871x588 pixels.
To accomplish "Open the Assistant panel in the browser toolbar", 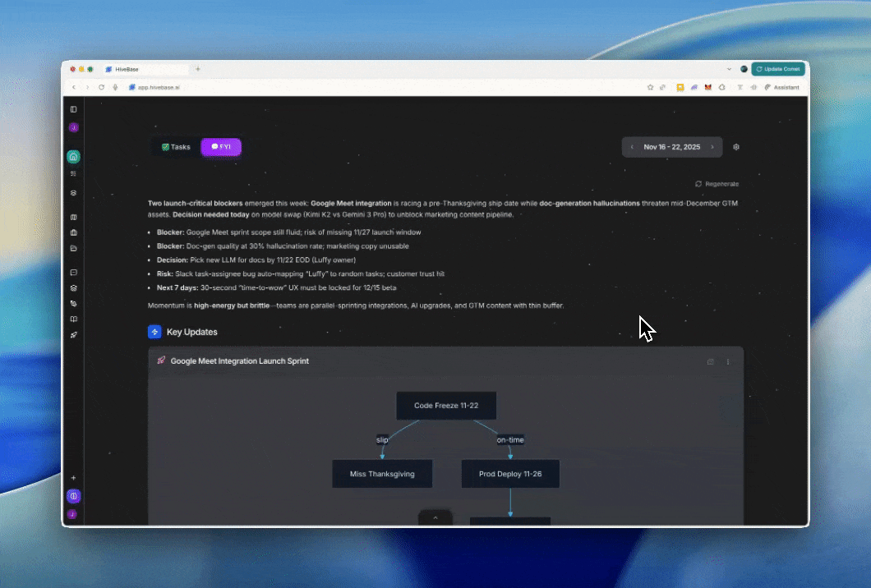I will [x=781, y=87].
